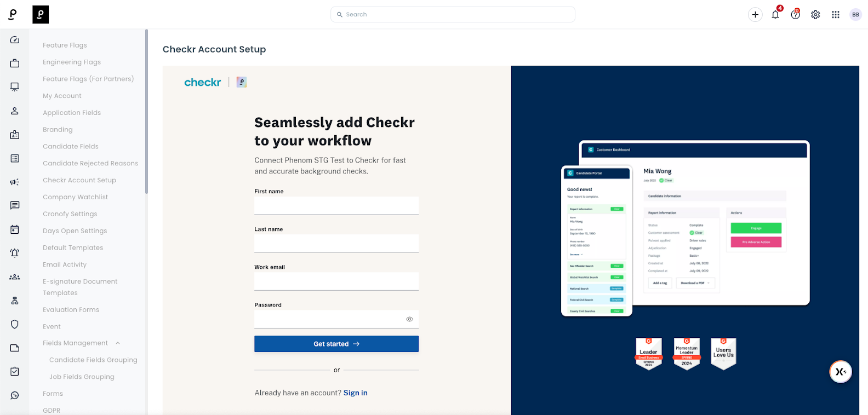The height and width of the screenshot is (415, 868).
Task: Toggle password visibility eye icon
Action: point(409,319)
